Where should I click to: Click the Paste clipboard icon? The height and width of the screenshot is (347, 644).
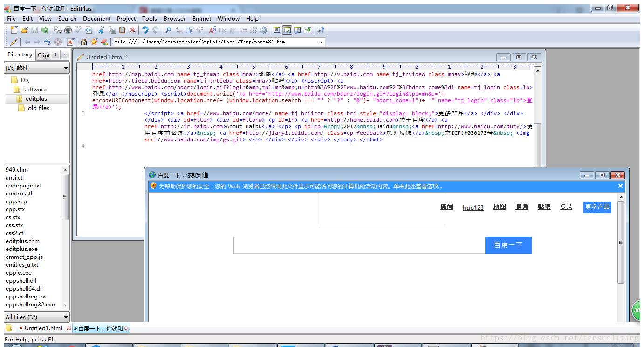click(122, 30)
